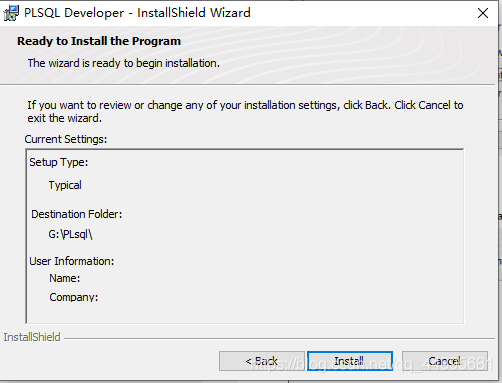The image size is (502, 383).
Task: Select the Destination Folder label
Action: [77, 214]
